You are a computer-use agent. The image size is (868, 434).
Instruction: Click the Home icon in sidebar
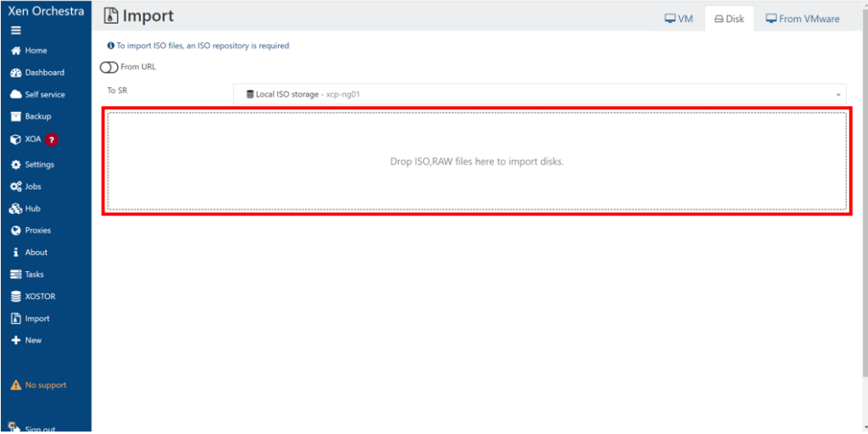15,51
